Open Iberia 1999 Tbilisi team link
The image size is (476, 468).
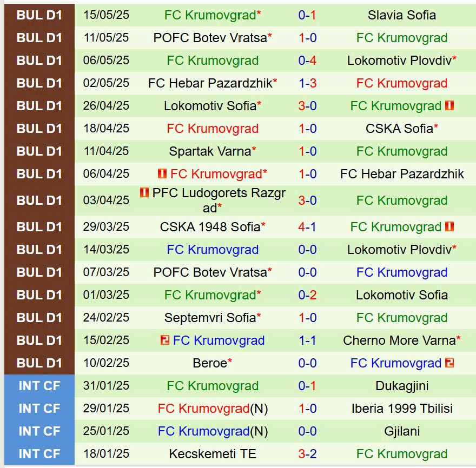[x=401, y=409]
